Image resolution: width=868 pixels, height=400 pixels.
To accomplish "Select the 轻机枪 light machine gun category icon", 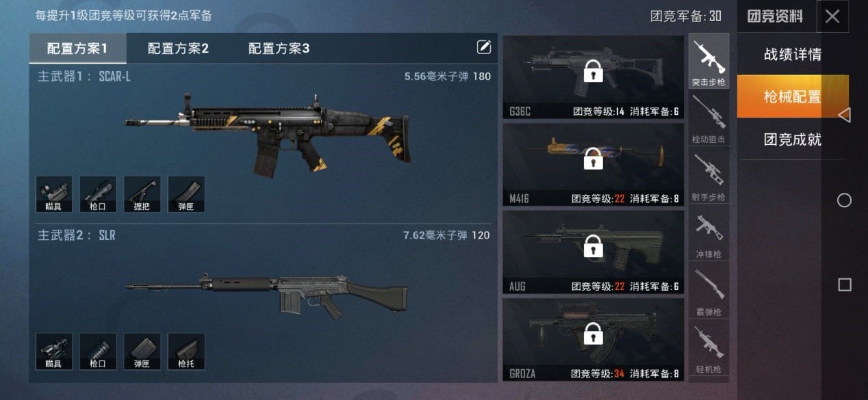I will click(x=709, y=348).
